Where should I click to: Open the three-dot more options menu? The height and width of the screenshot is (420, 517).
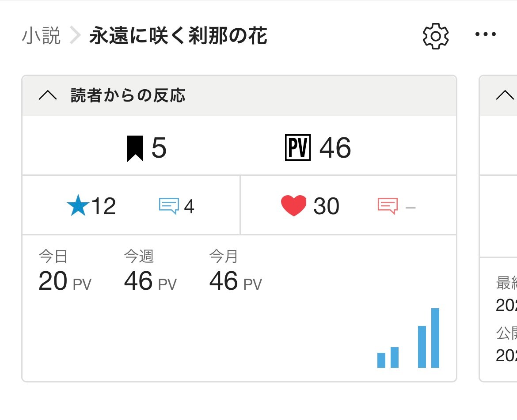[x=486, y=34]
